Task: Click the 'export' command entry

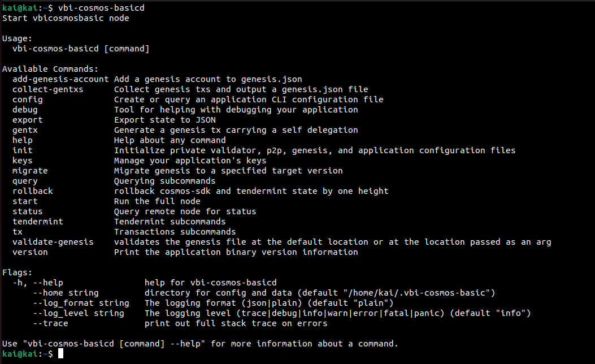Action: click(x=27, y=120)
